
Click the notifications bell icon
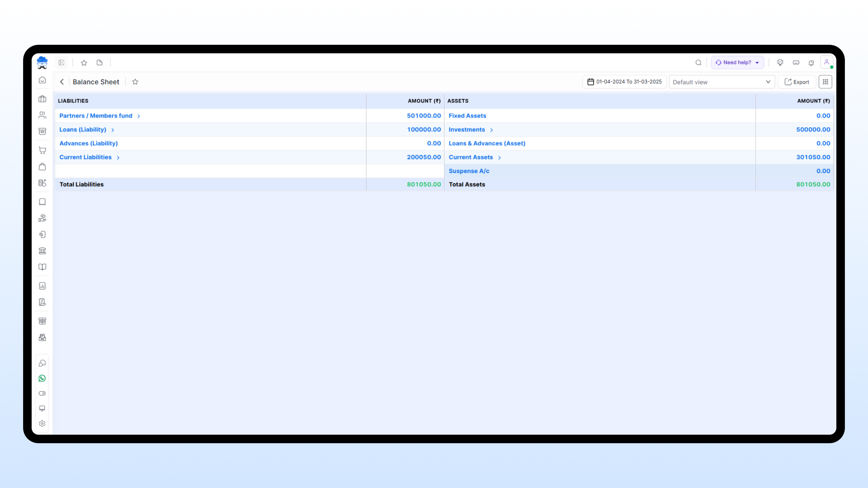point(811,63)
